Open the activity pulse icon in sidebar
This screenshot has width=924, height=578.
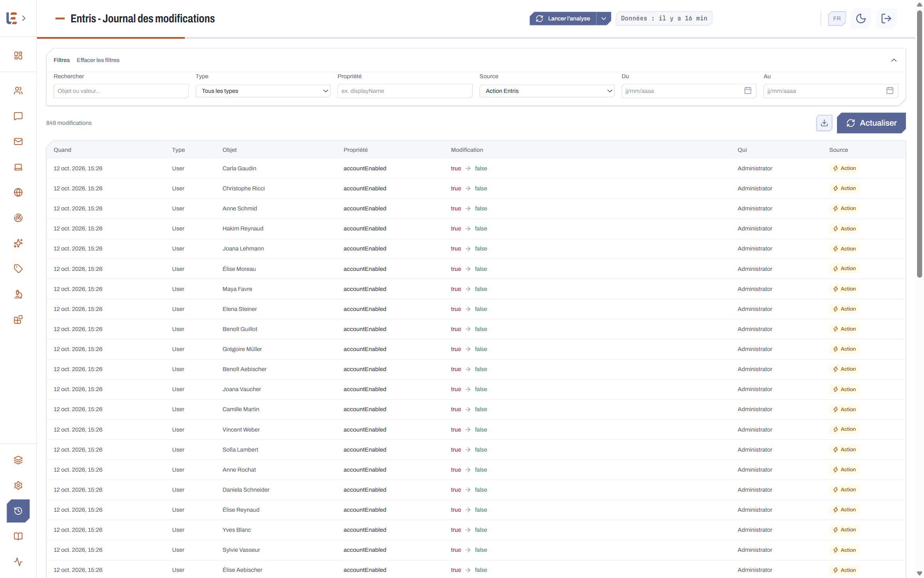18,562
